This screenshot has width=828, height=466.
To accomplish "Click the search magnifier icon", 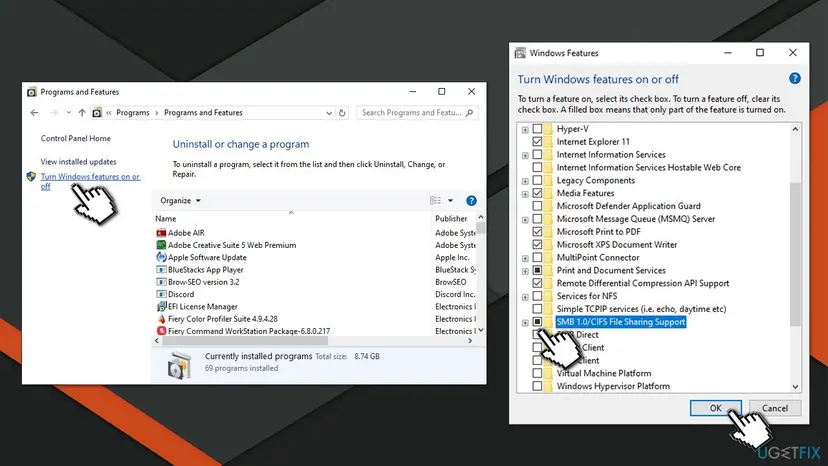I will pos(469,113).
